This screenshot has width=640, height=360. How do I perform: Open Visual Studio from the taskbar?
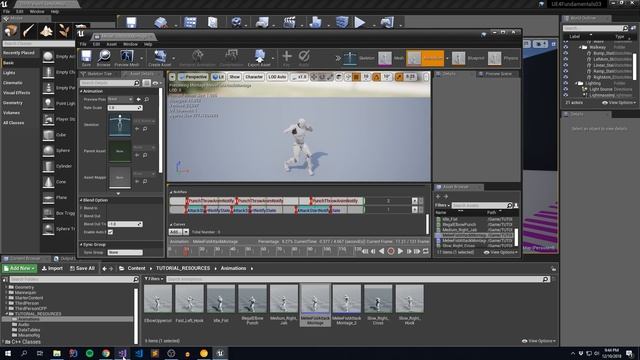pos(122,353)
